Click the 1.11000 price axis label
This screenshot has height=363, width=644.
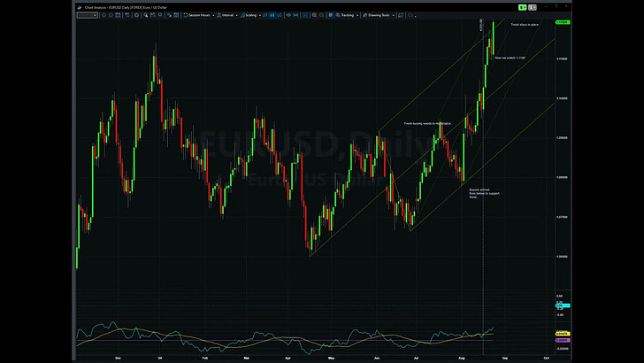click(562, 58)
